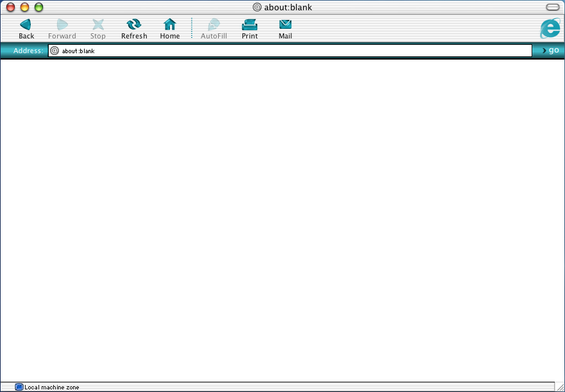The width and height of the screenshot is (565, 392).
Task: Stop page loading with the Stop icon
Action: 98,25
